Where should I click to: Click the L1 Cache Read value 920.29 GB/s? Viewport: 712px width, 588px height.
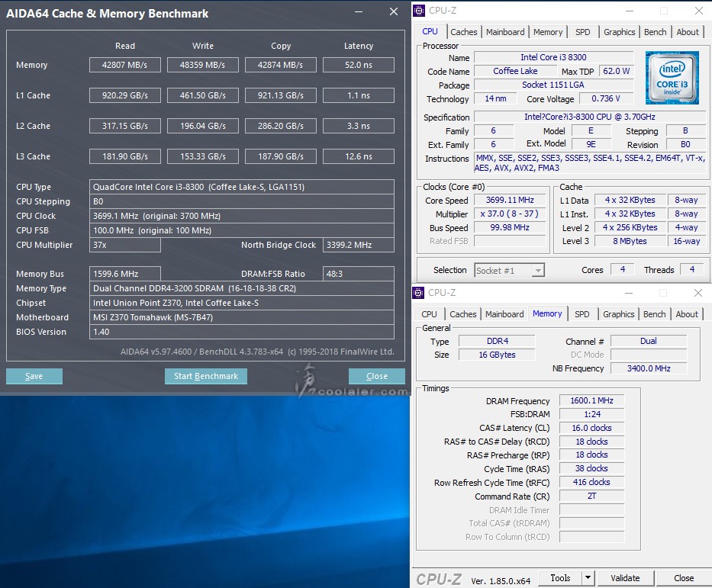(x=125, y=95)
